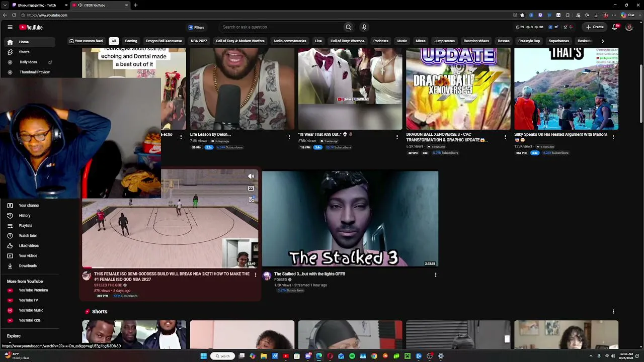Select the Mixes chip
Viewport: 644px width, 362px height.
421,41
